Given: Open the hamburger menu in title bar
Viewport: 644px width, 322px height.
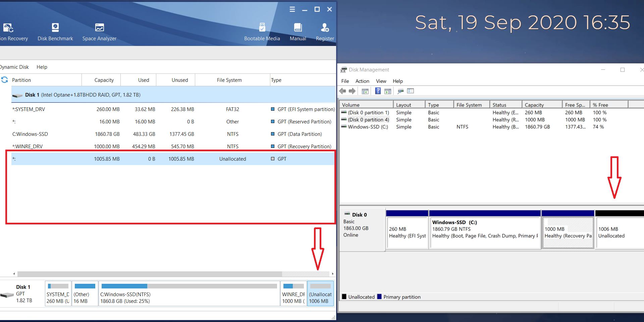Looking at the screenshot, I should tap(292, 9).
